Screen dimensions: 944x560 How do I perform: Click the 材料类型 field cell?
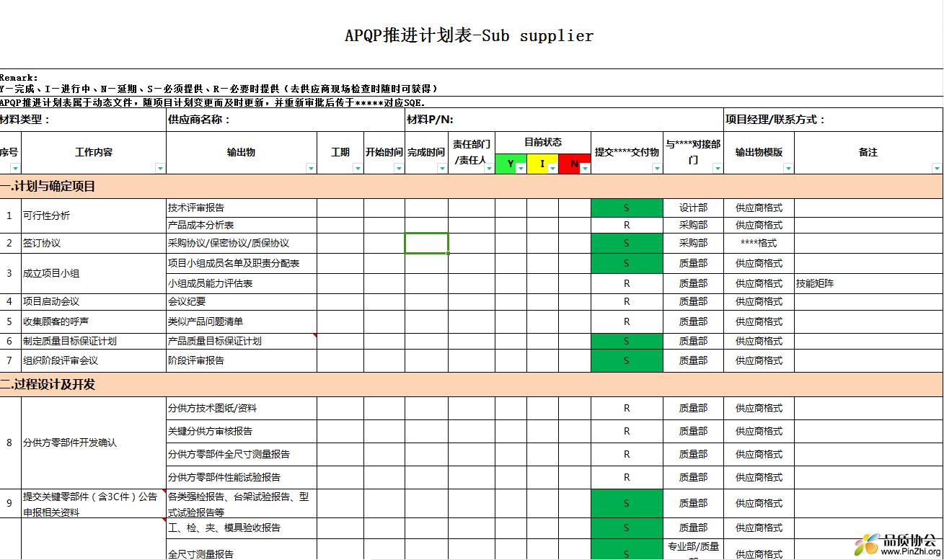83,120
